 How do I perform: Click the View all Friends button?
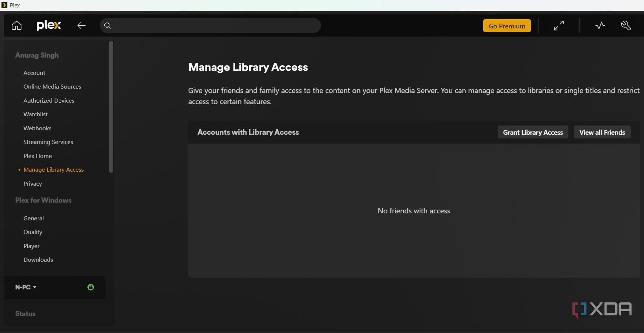click(602, 132)
